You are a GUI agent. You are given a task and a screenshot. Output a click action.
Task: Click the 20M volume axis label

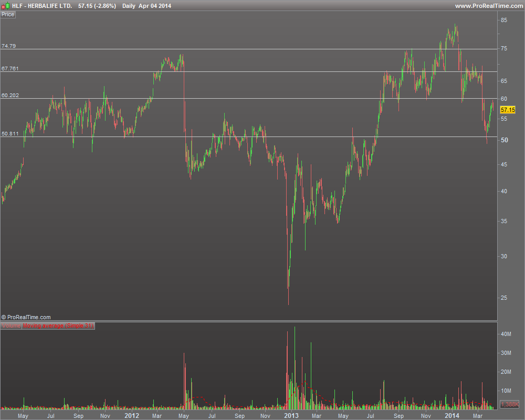tap(506, 372)
